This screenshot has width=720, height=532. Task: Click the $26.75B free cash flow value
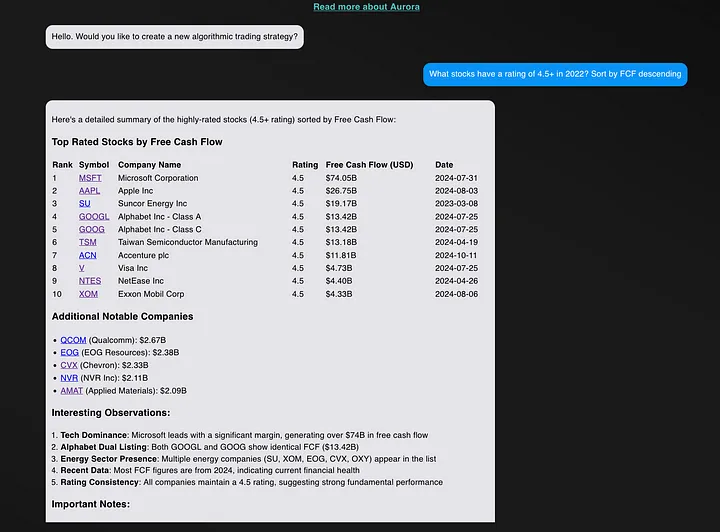click(x=341, y=191)
